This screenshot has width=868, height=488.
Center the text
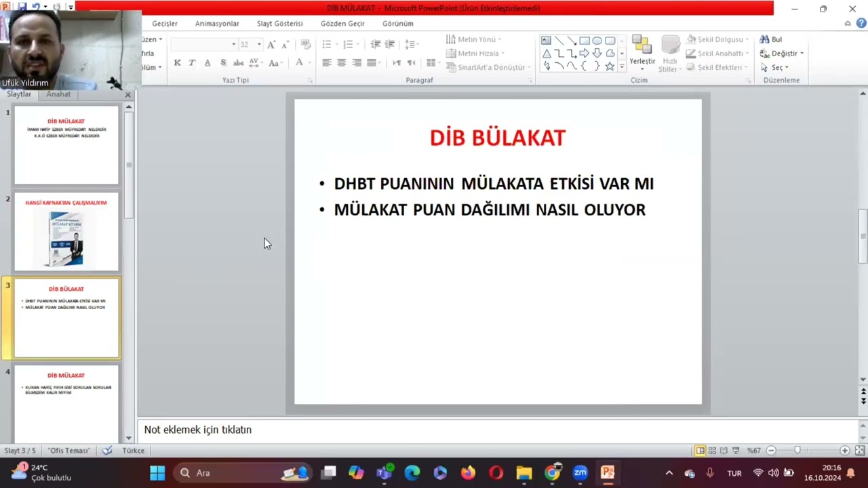coord(341,63)
